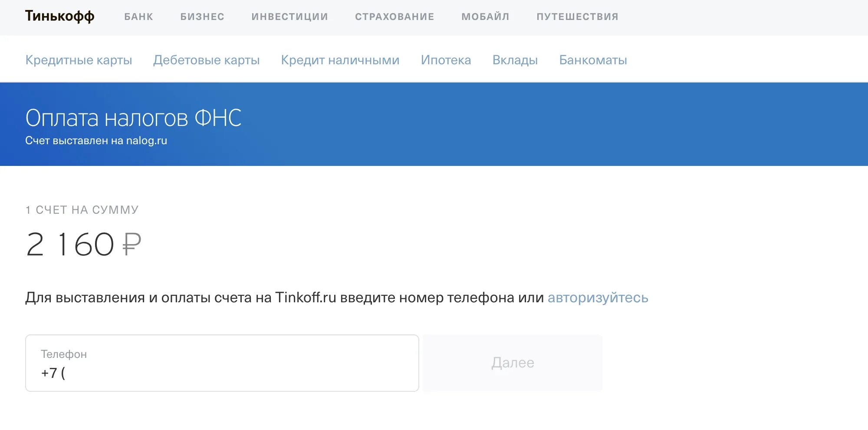Open the ПУТЕШЕСТВИЯ section
The height and width of the screenshot is (430, 868).
[x=578, y=17]
